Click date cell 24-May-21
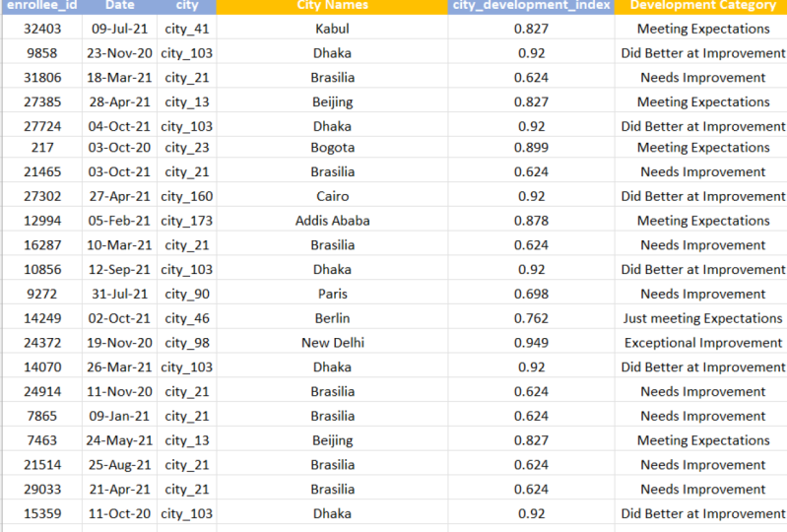This screenshot has height=532, width=787. click(x=120, y=440)
